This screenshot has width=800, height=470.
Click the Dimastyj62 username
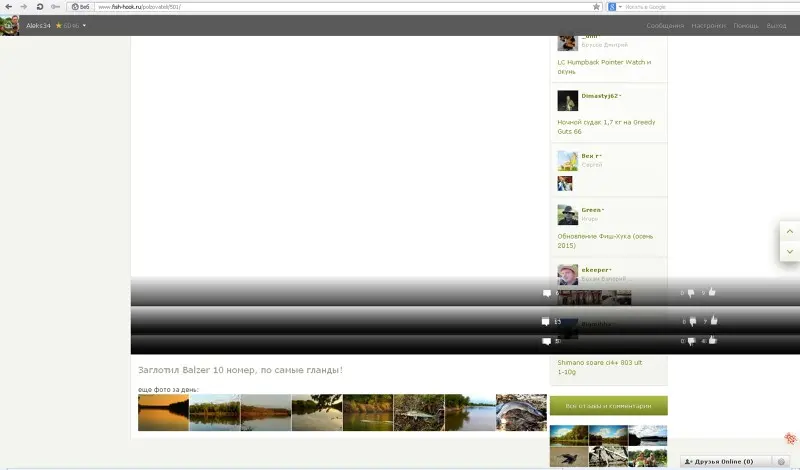click(599, 96)
